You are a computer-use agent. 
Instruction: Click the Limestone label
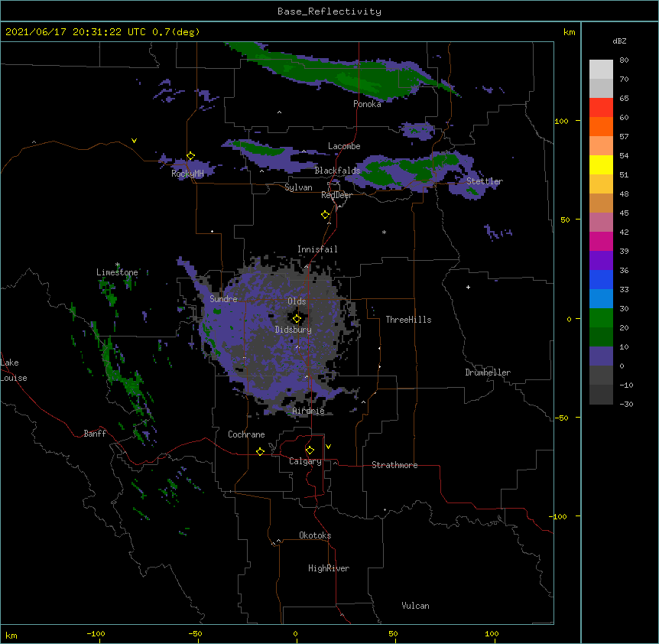click(117, 272)
